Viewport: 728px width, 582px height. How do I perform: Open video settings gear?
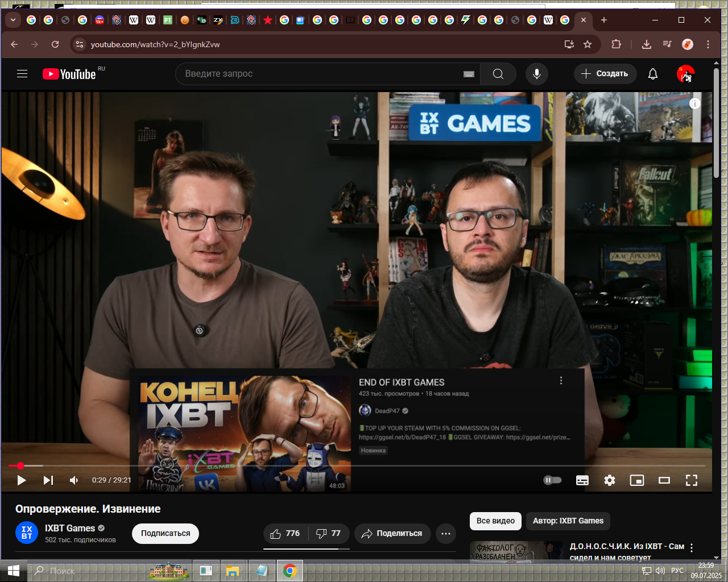point(610,480)
